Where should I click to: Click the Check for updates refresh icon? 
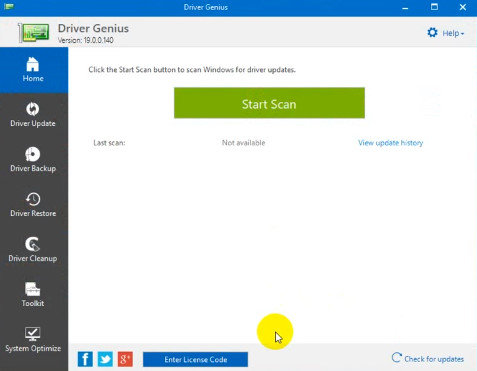point(396,358)
